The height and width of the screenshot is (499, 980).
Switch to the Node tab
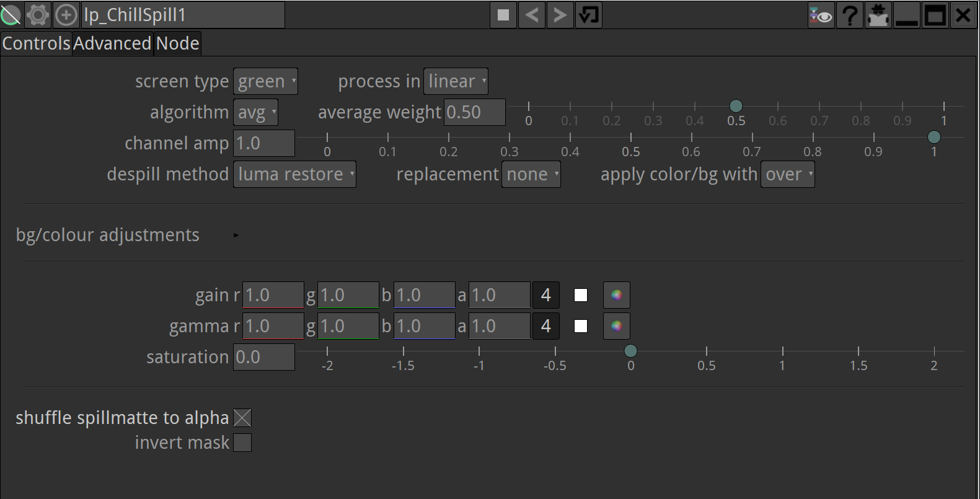(x=177, y=43)
